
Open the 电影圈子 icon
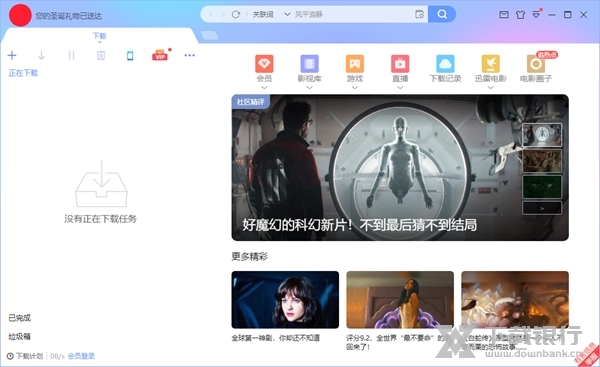536,64
